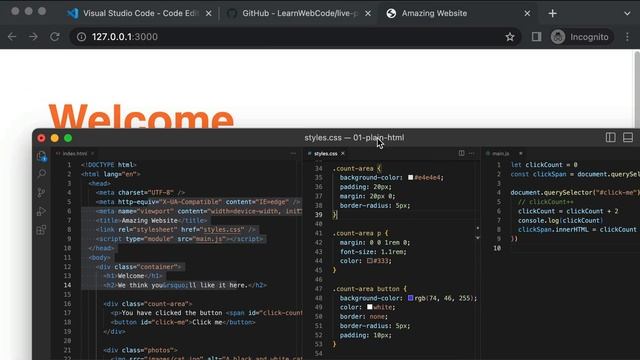Click the '<title>Amazing Website</title>' line
Viewport: 640px width, 360px height.
(152, 220)
